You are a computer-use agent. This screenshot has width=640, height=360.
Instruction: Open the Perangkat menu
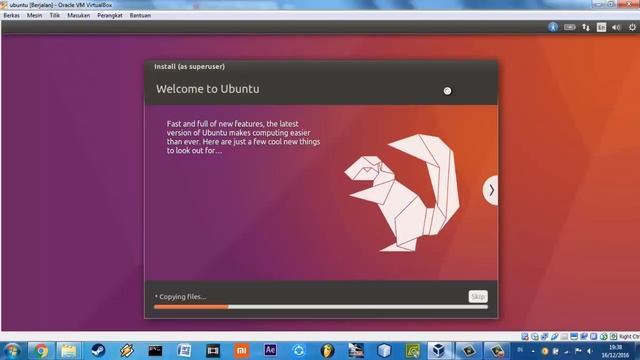click(x=110, y=15)
